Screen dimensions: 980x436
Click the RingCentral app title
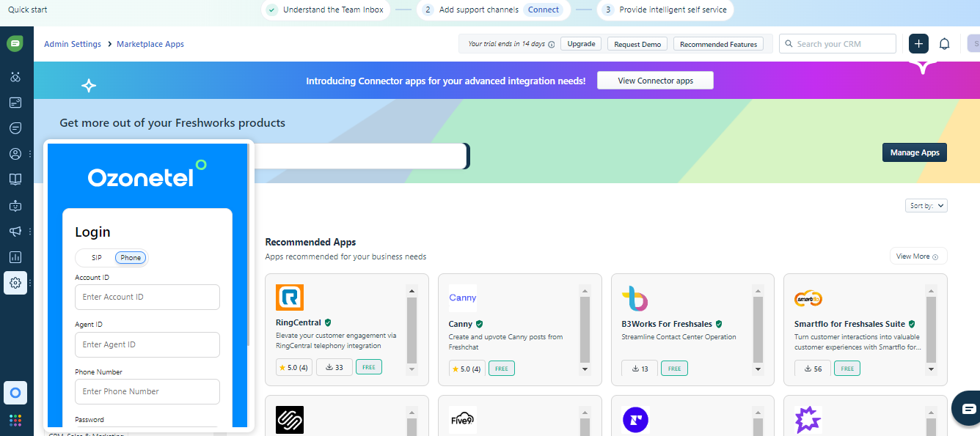pos(299,323)
